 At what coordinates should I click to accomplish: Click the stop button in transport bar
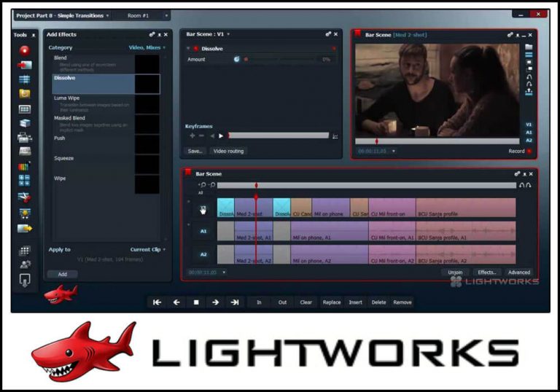[x=196, y=302]
